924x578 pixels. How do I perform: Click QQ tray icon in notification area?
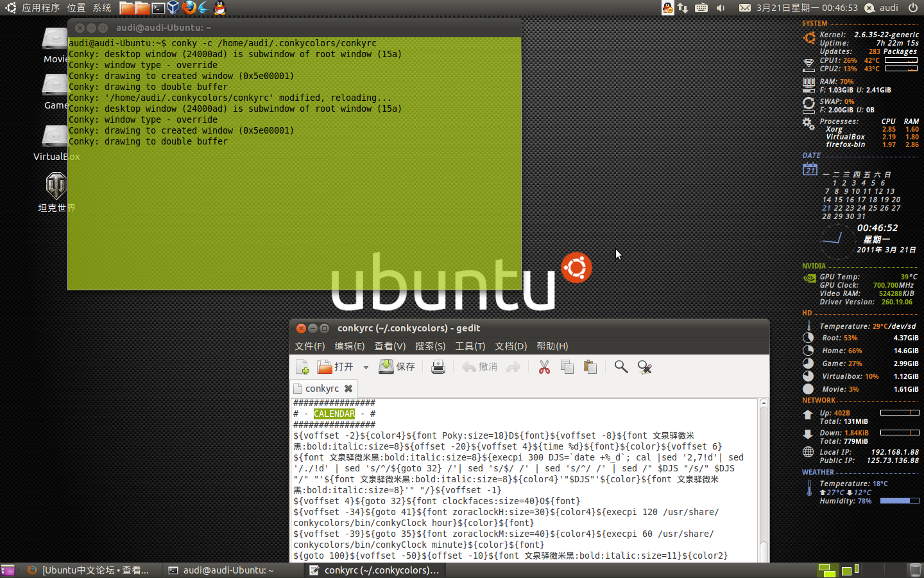[x=668, y=8]
